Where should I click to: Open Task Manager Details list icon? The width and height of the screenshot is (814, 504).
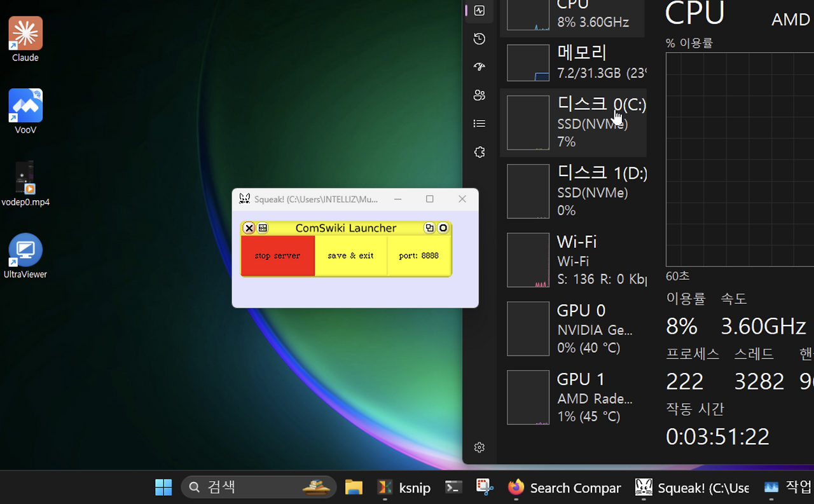pos(479,123)
